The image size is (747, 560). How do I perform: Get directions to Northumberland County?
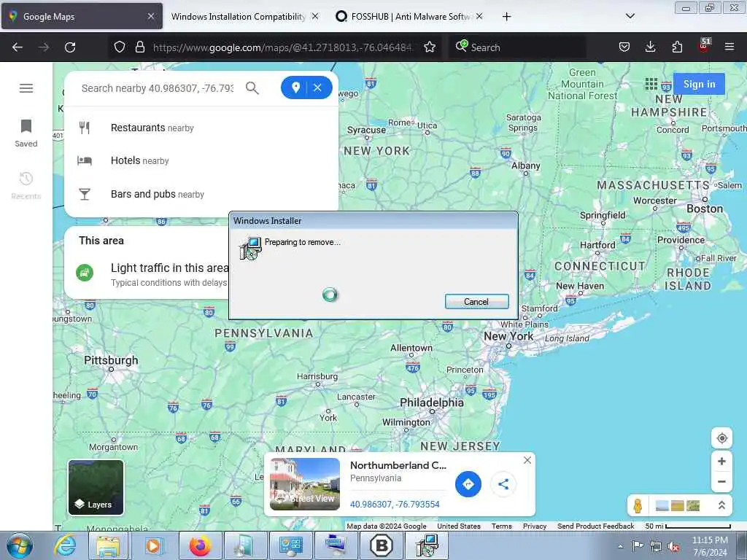click(468, 484)
